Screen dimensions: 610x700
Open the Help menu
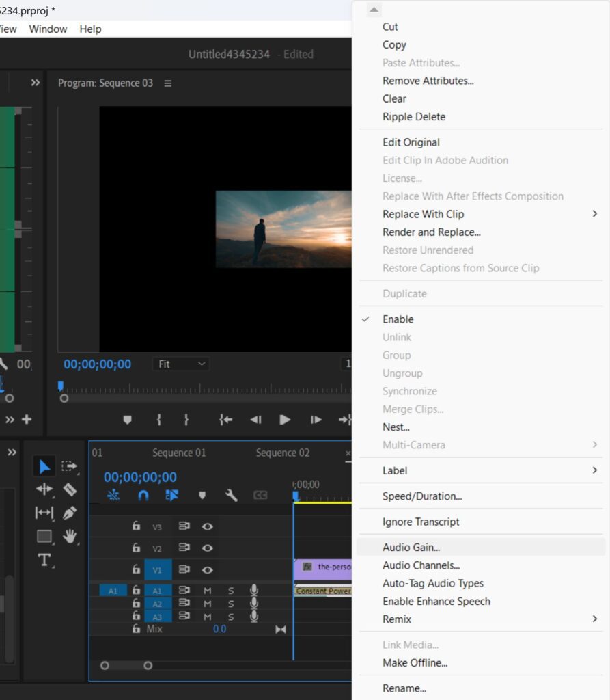pos(91,29)
